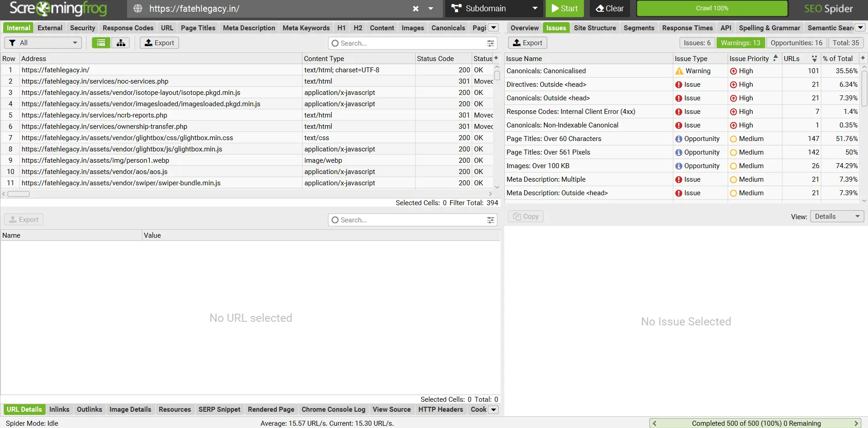The width and height of the screenshot is (868, 428).
Task: Click the lower pane Export button
Action: tap(24, 220)
